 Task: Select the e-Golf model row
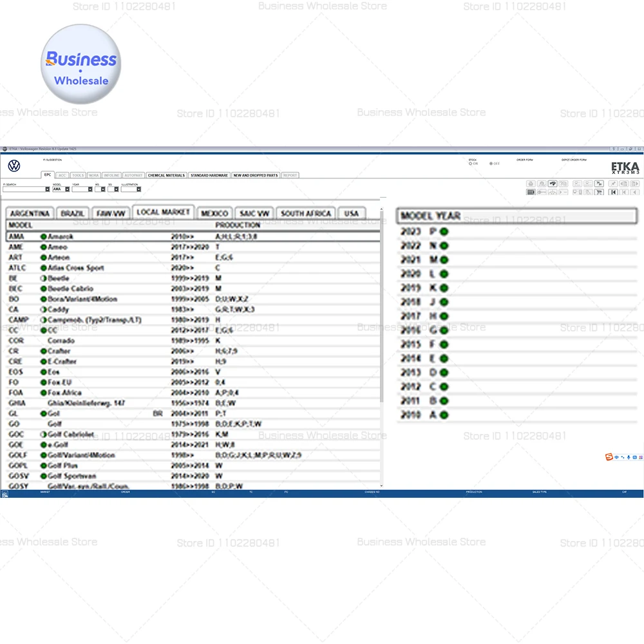tap(193, 445)
